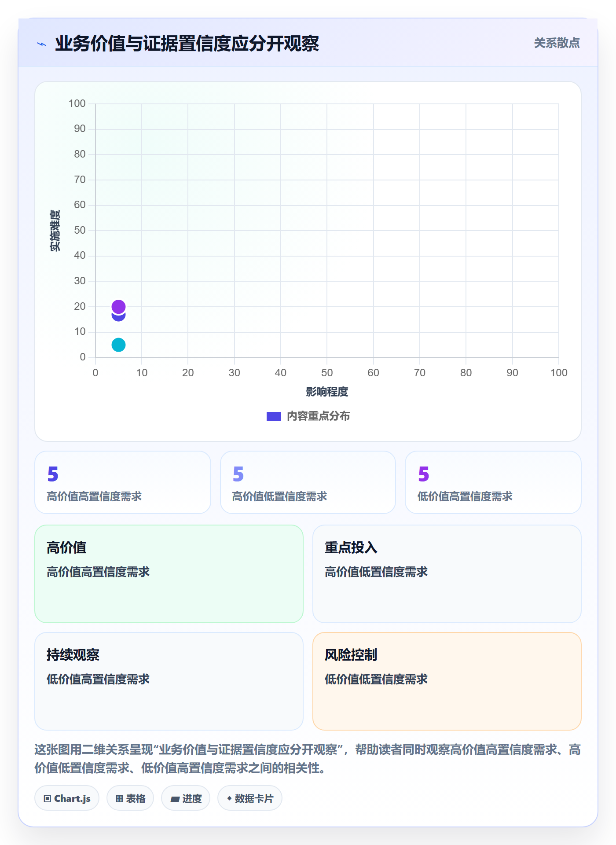The width and height of the screenshot is (616, 845).
Task: Open the 持续观察 quadrant card
Action: click(169, 681)
